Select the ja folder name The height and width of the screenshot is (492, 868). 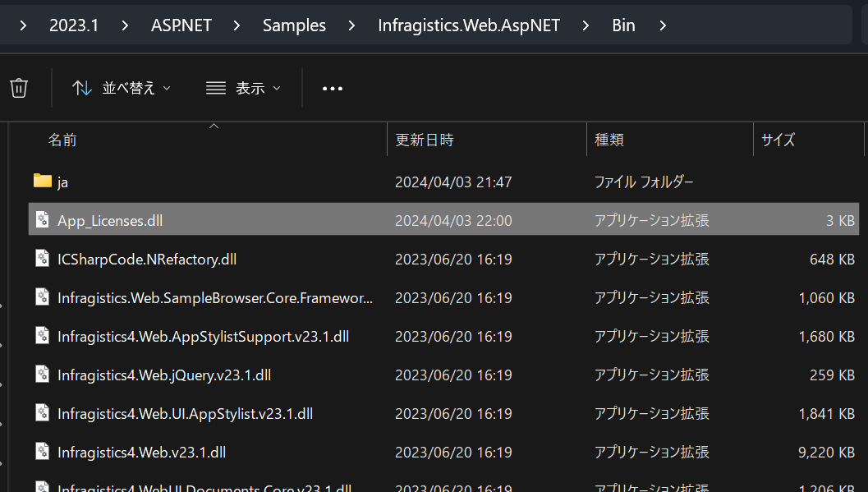62,182
